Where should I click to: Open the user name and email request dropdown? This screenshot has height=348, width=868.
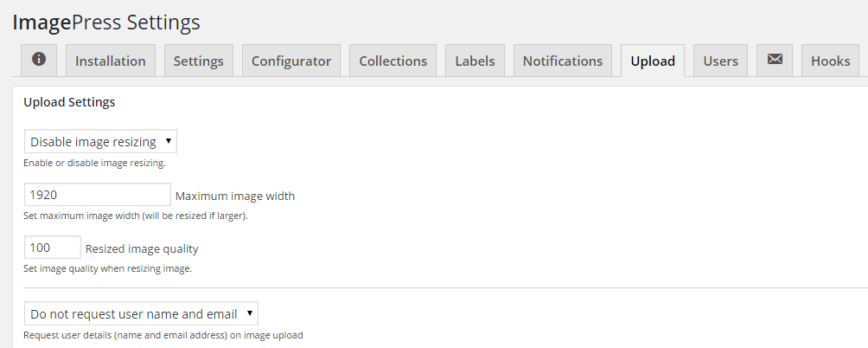tap(141, 313)
